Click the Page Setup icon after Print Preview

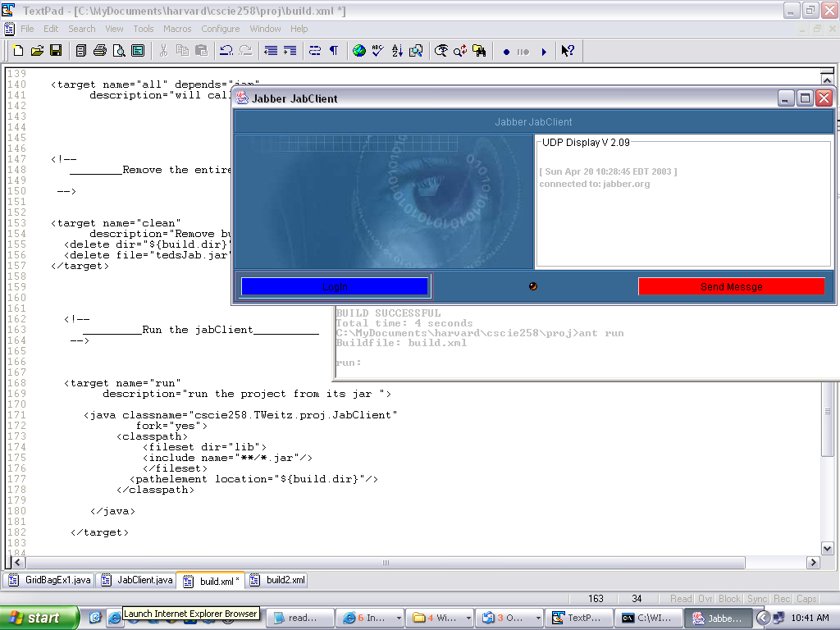pos(138,51)
